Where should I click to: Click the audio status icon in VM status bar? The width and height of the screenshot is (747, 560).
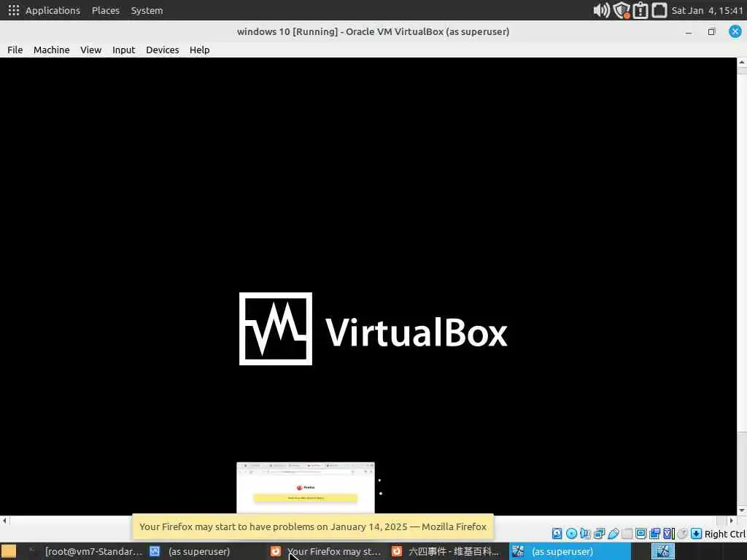(x=585, y=533)
